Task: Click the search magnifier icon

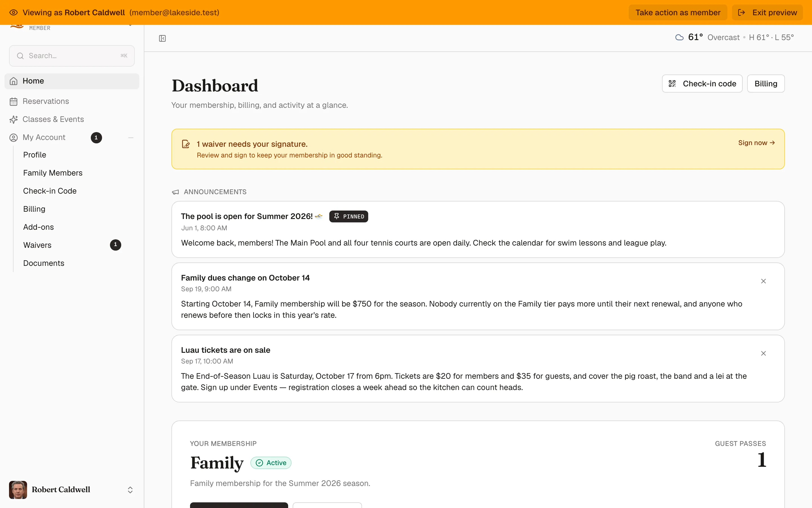Action: tap(20, 56)
